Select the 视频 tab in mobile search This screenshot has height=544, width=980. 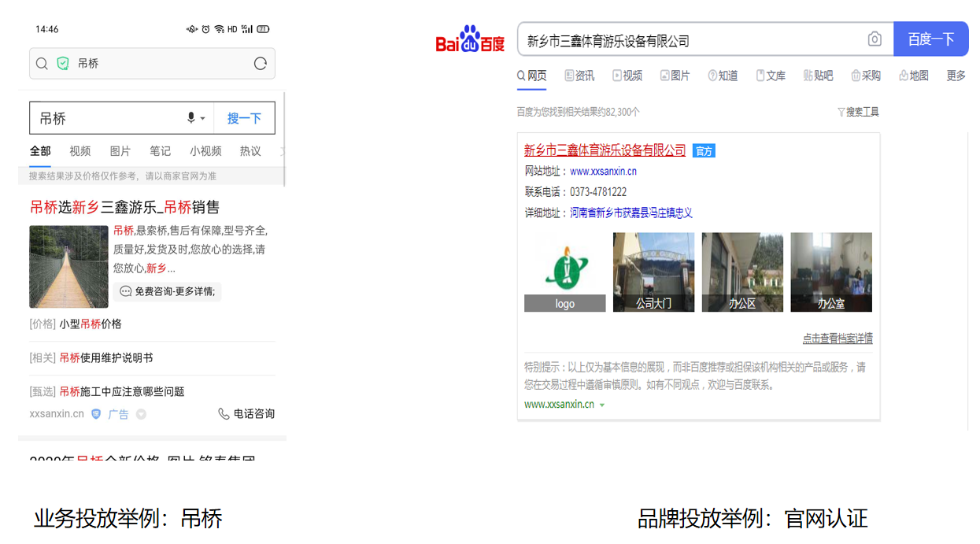point(80,151)
